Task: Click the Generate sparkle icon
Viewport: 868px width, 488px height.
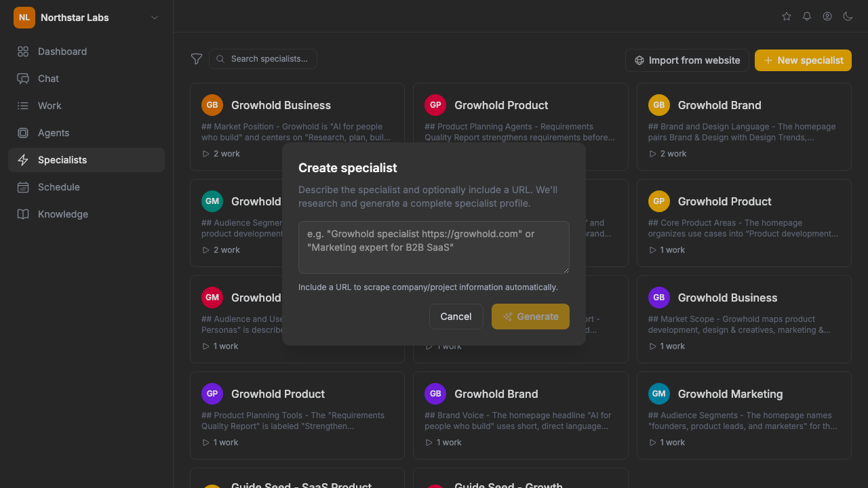Action: pos(507,317)
